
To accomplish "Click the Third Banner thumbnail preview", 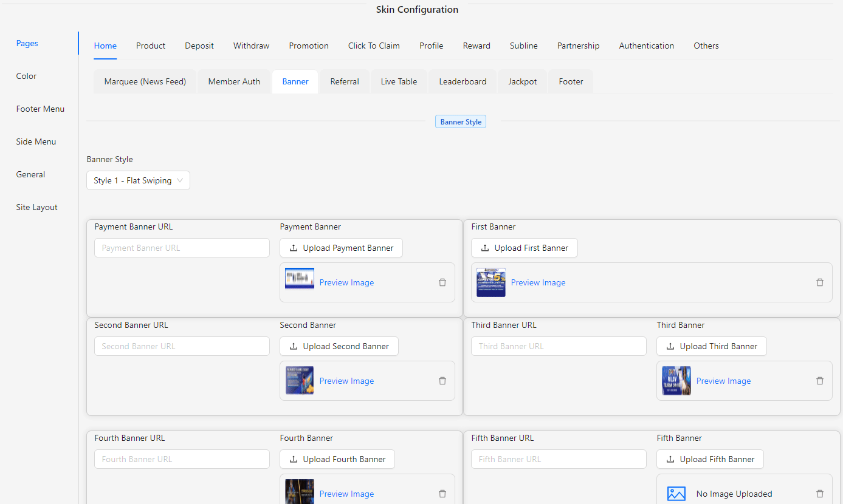I will 676,381.
